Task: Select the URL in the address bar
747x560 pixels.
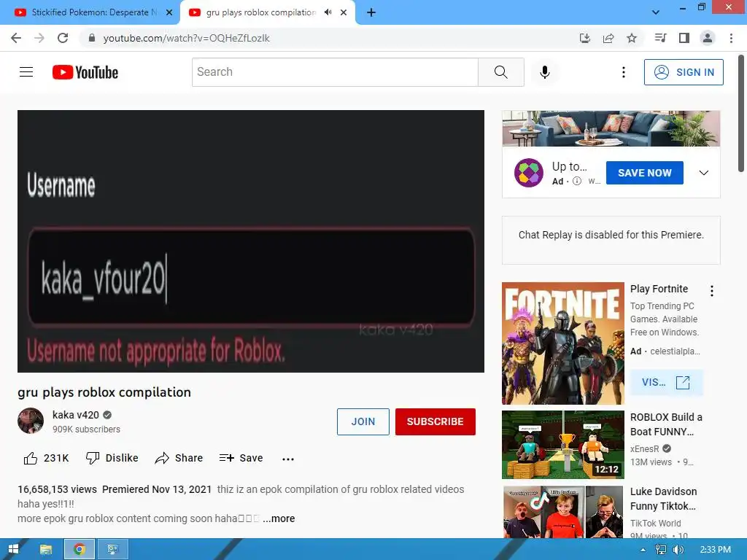Action: [x=186, y=38]
